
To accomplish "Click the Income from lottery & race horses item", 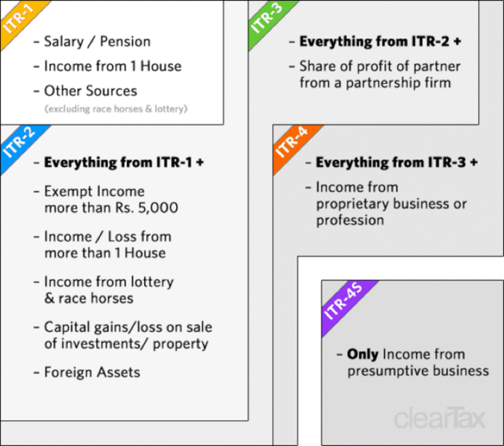I will coord(109,290).
